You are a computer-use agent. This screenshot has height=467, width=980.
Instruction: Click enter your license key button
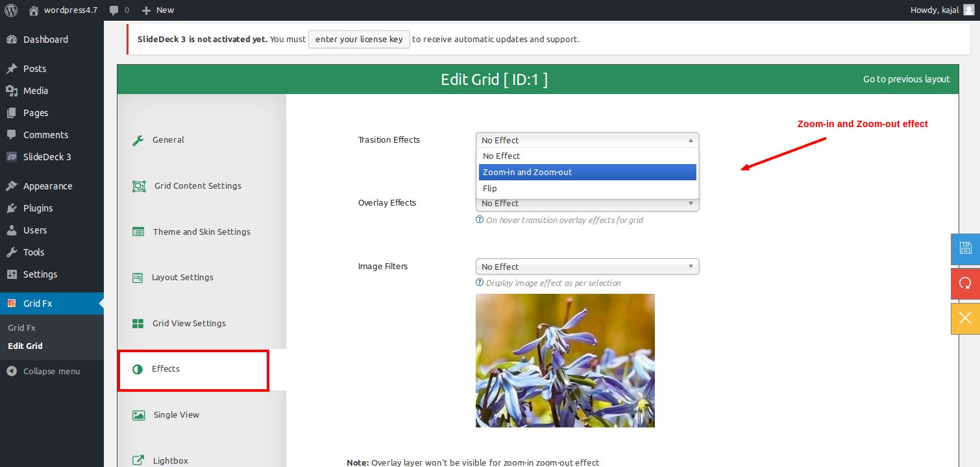click(x=359, y=39)
